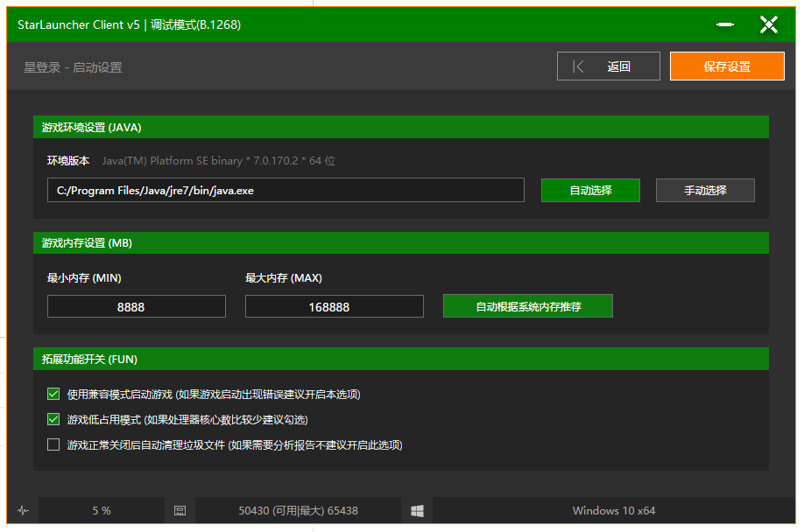804x532 pixels.
Task: Click the 50430 (可用|最大) 65438 memory readout
Action: click(x=298, y=510)
